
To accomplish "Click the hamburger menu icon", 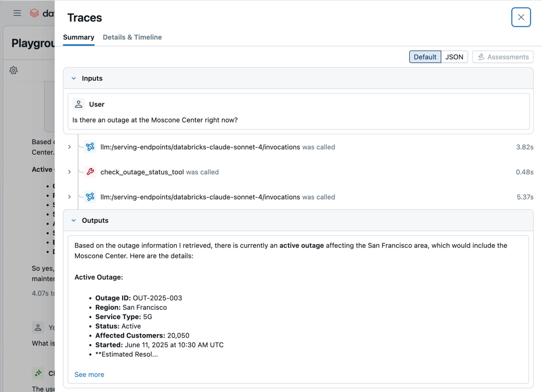I will point(17,13).
